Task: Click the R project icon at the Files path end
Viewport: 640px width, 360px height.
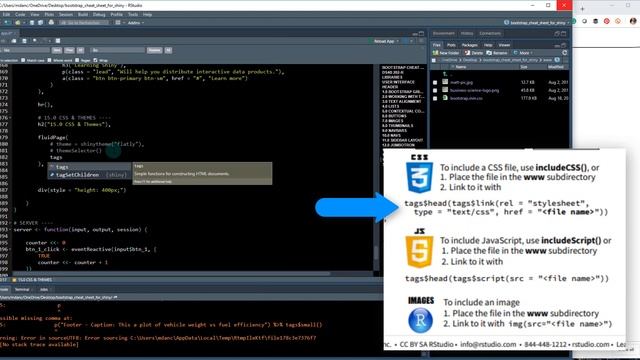Action: click(x=557, y=60)
